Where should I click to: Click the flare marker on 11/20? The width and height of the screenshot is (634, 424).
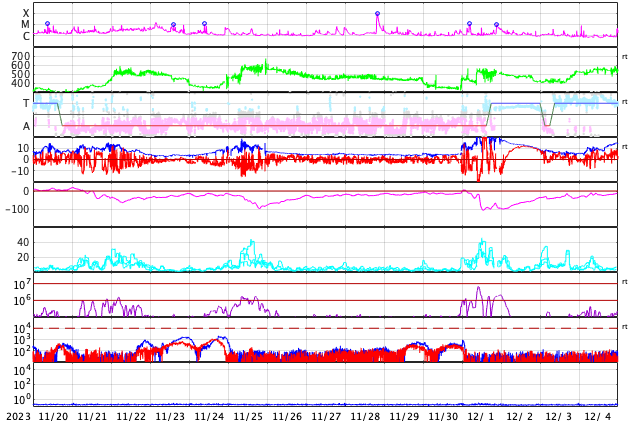click(47, 24)
